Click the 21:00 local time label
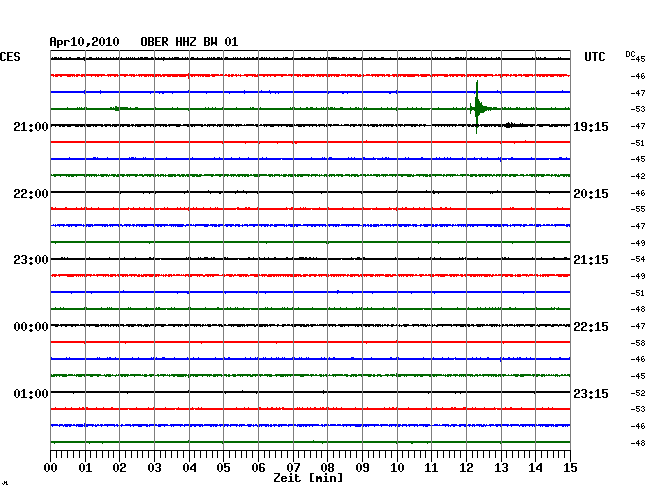Screen dimensions: 650x494 31,126
